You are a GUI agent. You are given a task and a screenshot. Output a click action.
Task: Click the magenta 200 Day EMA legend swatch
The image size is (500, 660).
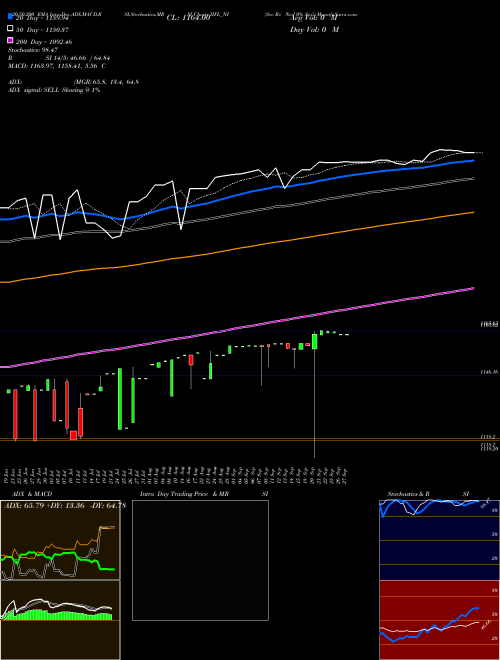coord(11,40)
